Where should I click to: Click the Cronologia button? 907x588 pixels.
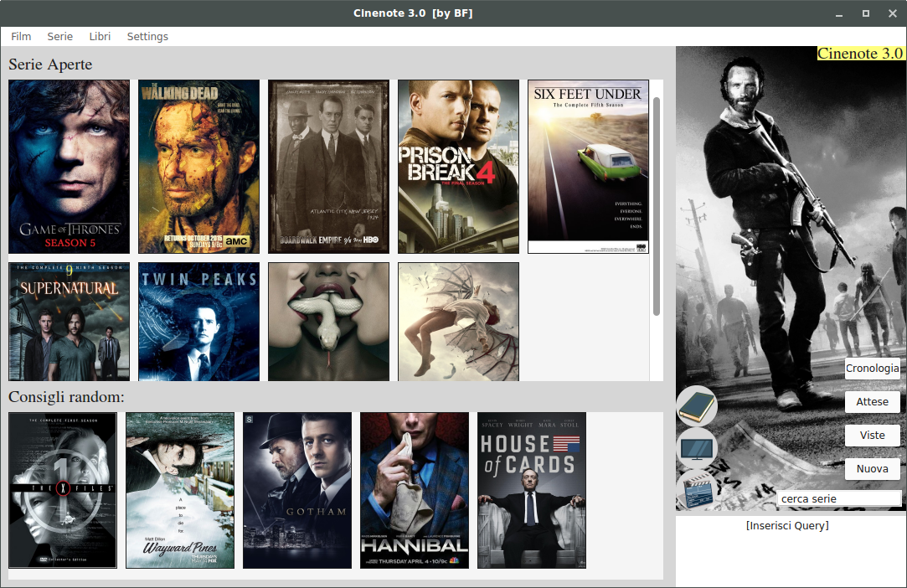(x=873, y=368)
